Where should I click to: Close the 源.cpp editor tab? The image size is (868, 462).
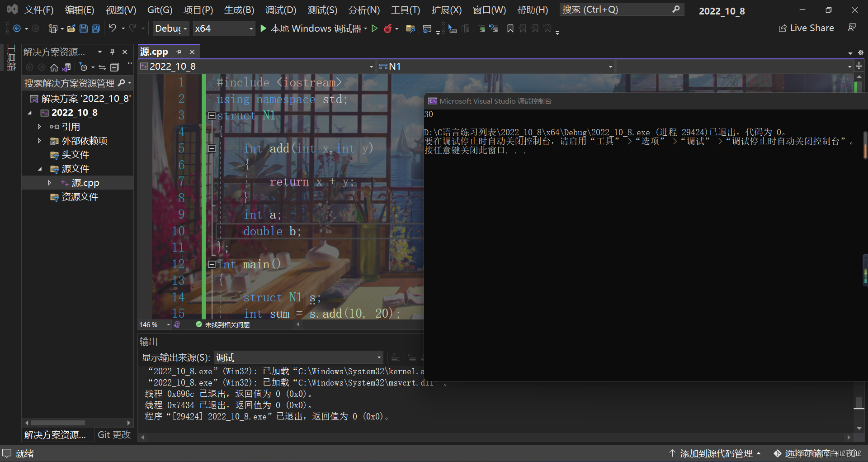(192, 52)
